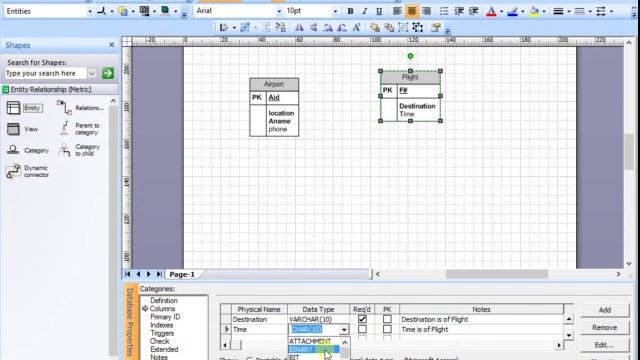Check PK for Time column
Image resolution: width=640 pixels, height=360 pixels.
coord(387,329)
